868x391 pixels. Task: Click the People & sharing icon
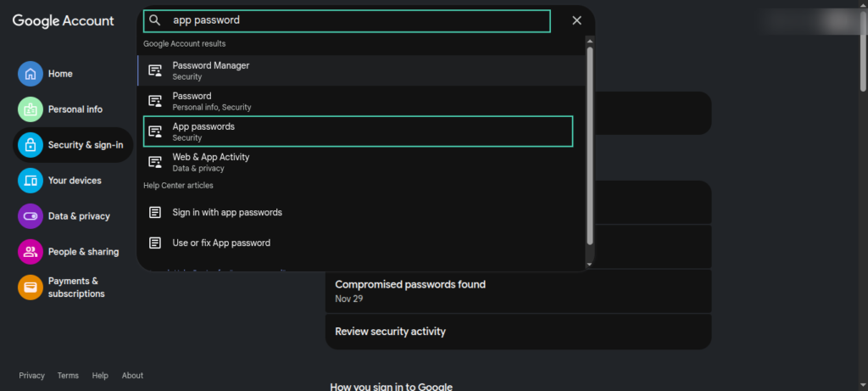pos(31,252)
